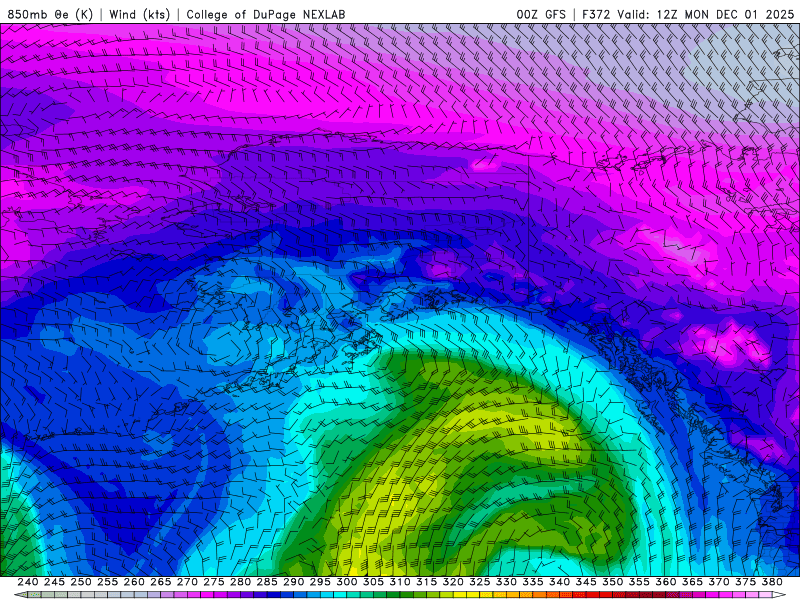The image size is (800, 600).
Task: Select the 300 value on color scale
Action: coord(347,582)
